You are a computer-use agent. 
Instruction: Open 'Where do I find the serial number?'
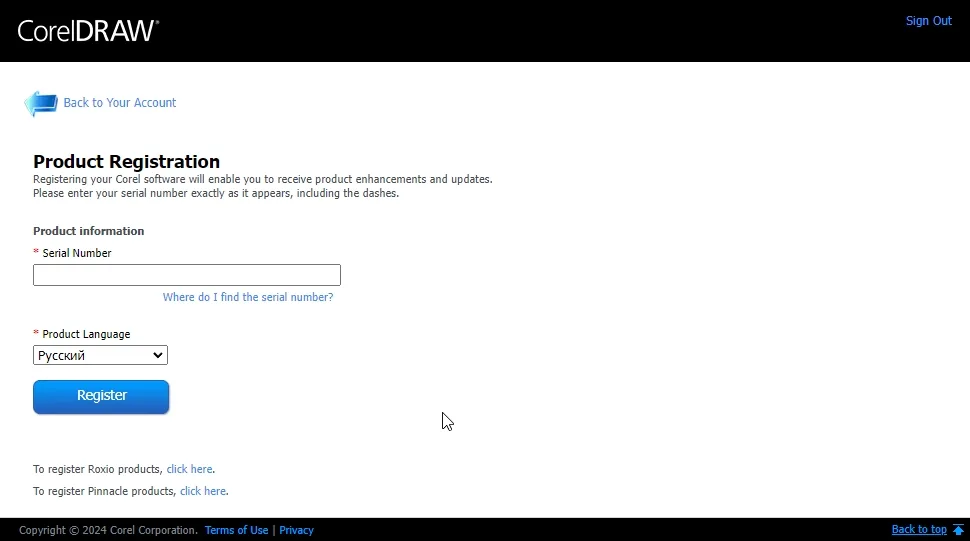(x=248, y=297)
